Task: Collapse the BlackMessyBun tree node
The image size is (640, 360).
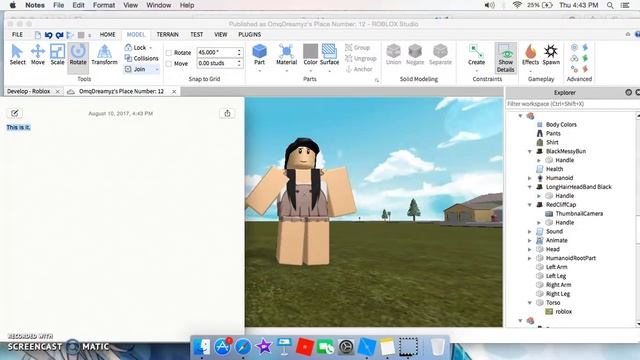Action: [530, 151]
